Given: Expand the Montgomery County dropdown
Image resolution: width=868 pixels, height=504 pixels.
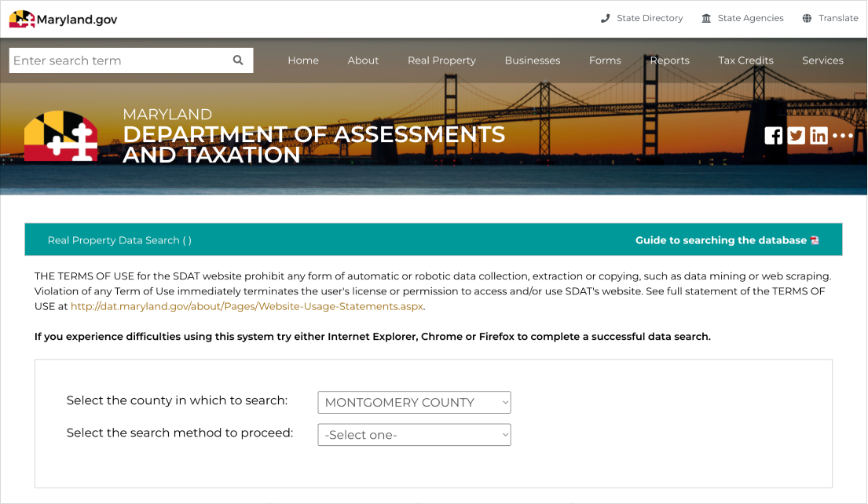Looking at the screenshot, I should click(414, 402).
